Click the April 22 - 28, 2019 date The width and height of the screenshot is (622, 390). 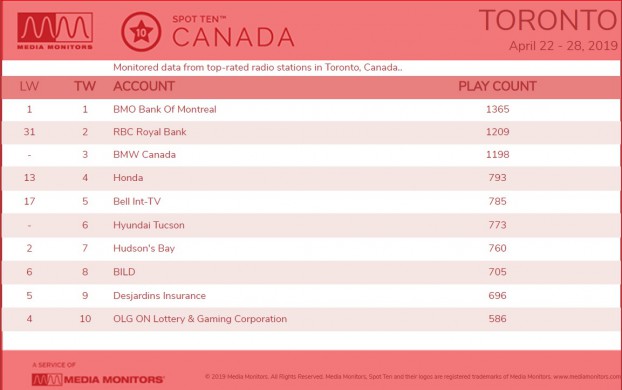(564, 46)
